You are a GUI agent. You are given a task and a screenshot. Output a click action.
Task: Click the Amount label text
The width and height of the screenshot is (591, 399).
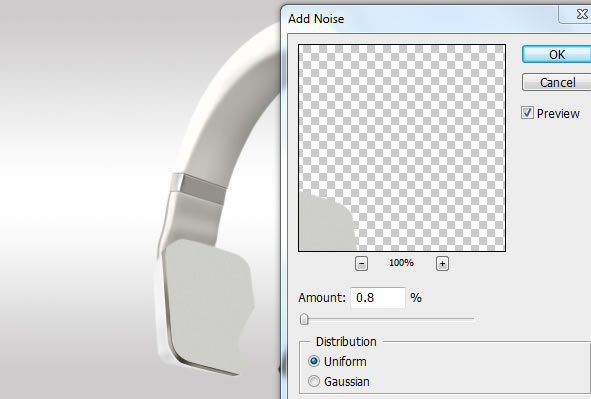[x=322, y=298]
